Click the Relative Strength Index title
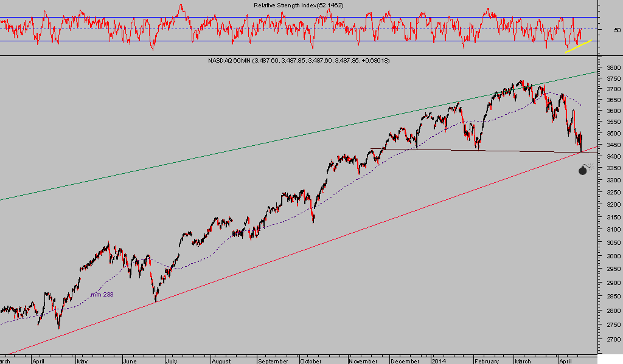This screenshot has height=364, width=623. 293,5
